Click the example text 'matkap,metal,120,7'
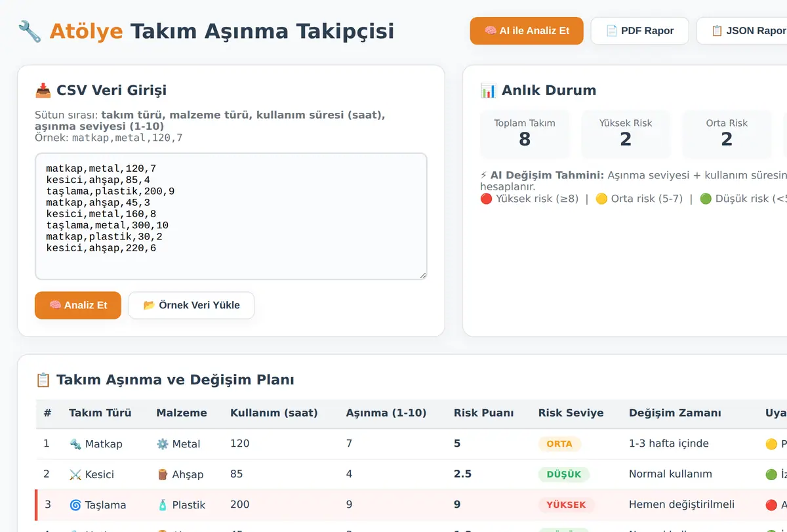The image size is (787, 532). click(x=127, y=138)
